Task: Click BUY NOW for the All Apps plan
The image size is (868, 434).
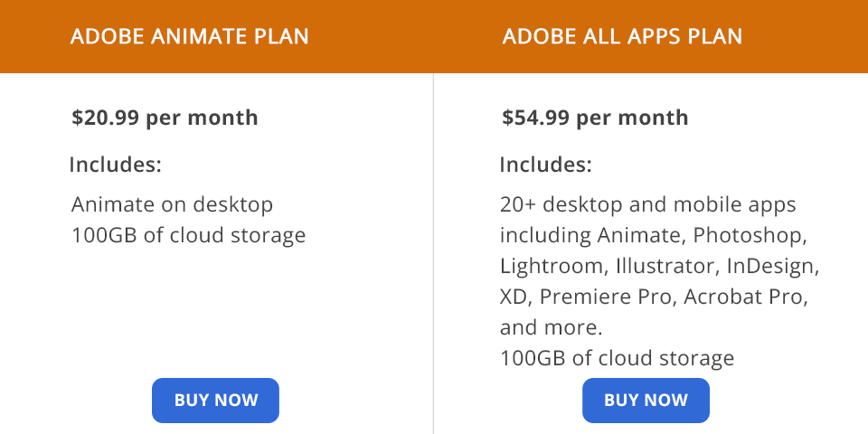Action: click(x=646, y=401)
